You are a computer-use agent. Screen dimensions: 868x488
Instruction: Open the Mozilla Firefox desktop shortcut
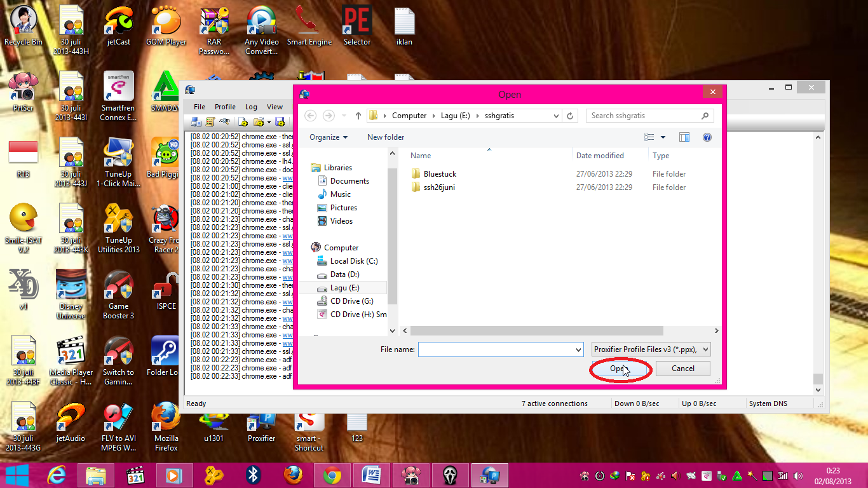click(x=166, y=426)
